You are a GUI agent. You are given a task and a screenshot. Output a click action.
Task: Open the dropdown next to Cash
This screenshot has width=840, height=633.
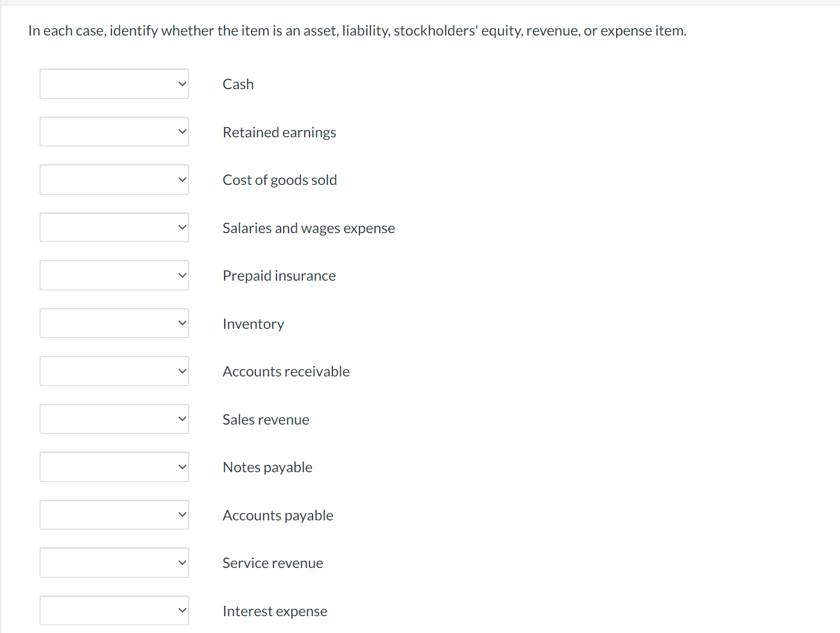pyautogui.click(x=114, y=84)
